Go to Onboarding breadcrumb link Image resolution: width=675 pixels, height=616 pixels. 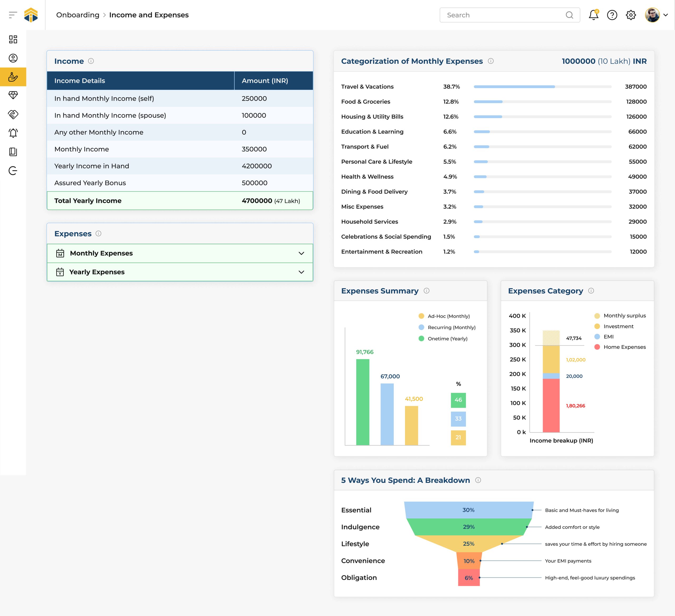coord(78,15)
